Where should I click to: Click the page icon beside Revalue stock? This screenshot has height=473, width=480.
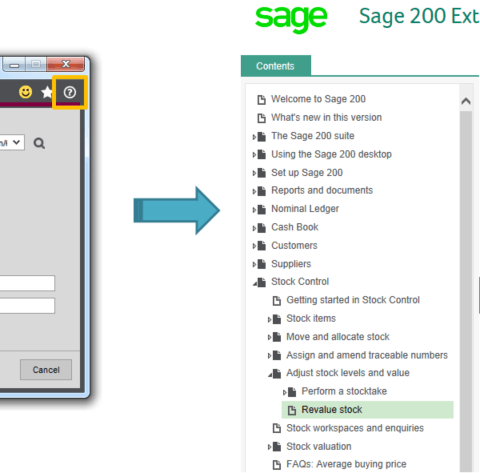click(292, 410)
